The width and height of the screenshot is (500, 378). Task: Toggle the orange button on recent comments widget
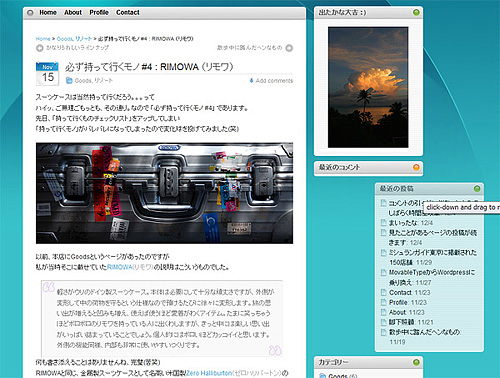416,167
